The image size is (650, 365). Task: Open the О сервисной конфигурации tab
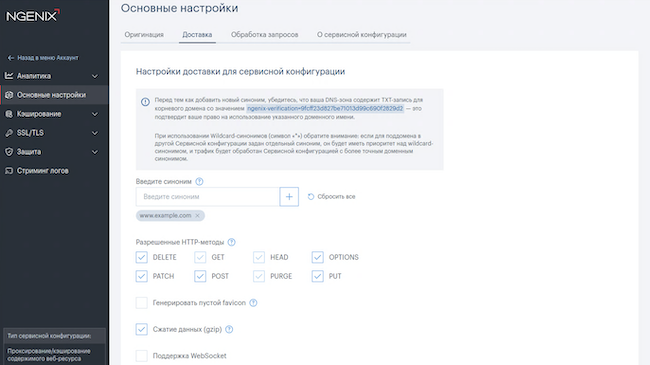361,35
